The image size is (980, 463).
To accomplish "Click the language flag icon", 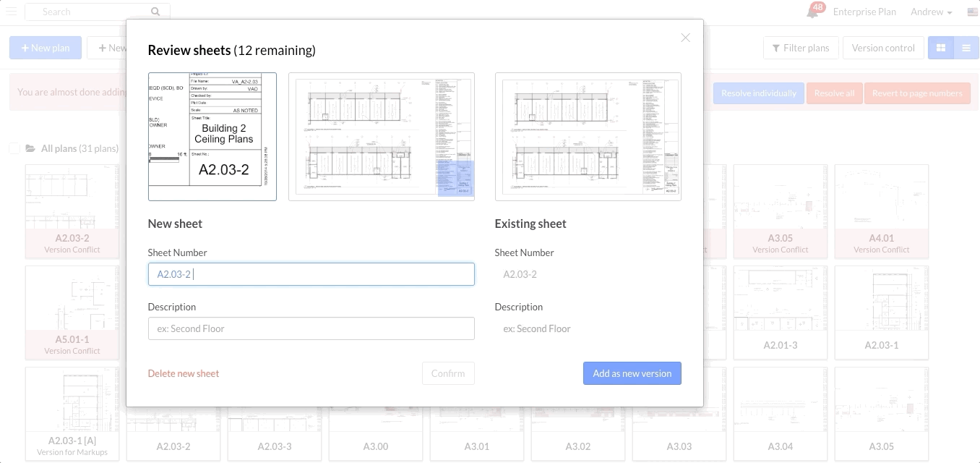I will tap(972, 12).
